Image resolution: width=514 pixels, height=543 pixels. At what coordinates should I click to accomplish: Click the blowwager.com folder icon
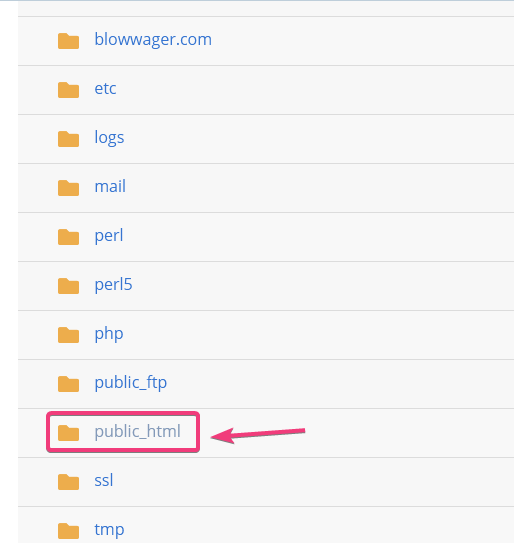click(68, 41)
